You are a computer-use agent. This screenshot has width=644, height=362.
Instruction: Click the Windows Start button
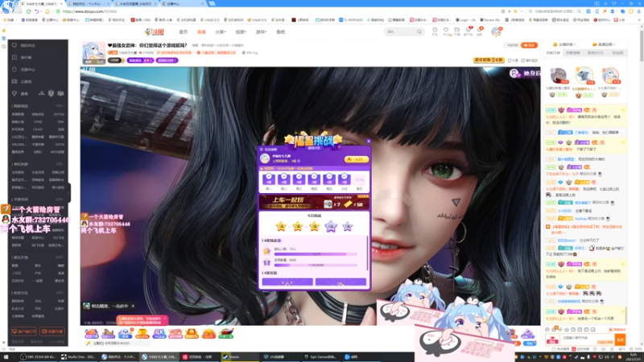6,356
